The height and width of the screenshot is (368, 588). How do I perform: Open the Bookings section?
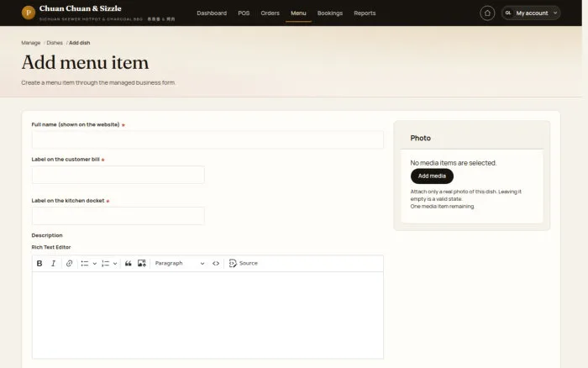point(330,13)
